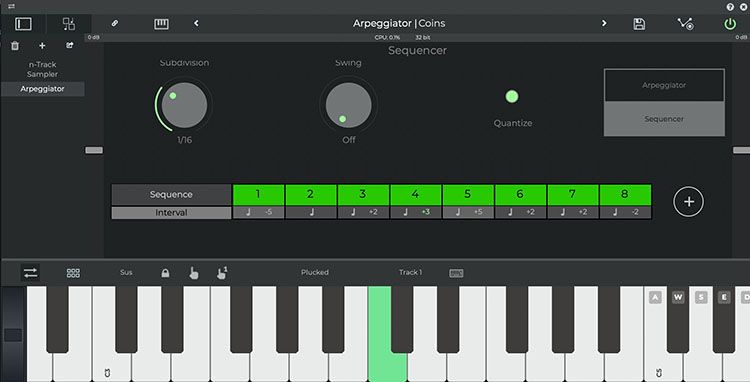
Task: Switch to the Arpeggiator mode tab
Action: click(664, 85)
